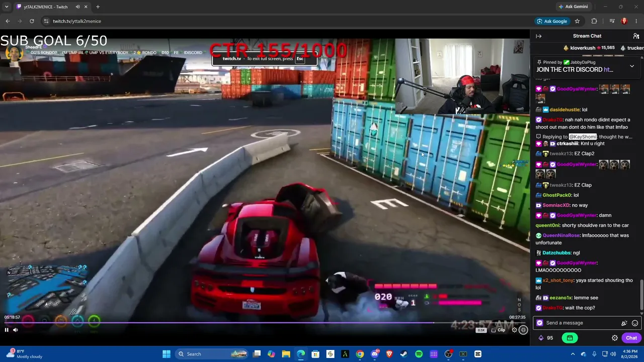The height and width of the screenshot is (362, 644).
Task: Open the Chrome profile avatar
Action: pos(624,21)
